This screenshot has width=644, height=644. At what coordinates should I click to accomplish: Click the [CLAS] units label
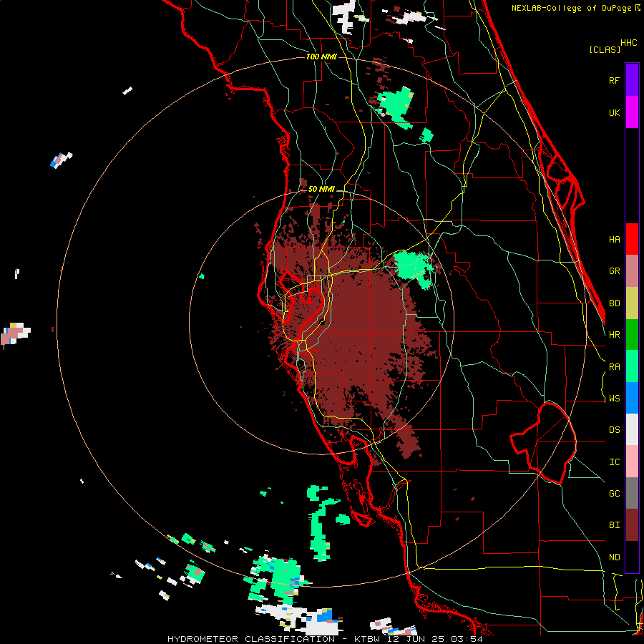[605, 49]
